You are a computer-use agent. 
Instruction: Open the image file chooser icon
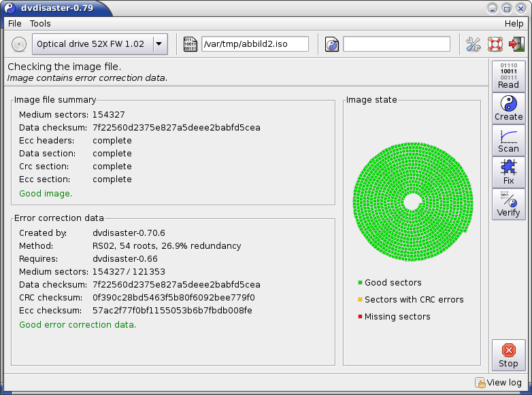pos(191,44)
